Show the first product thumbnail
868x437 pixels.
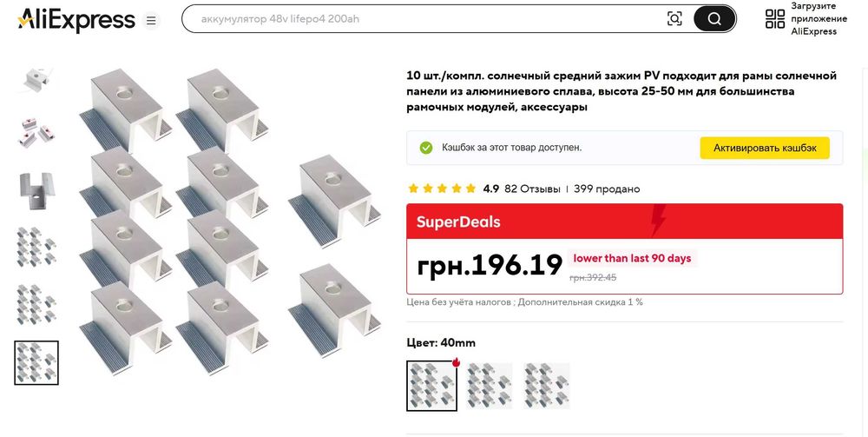36,79
